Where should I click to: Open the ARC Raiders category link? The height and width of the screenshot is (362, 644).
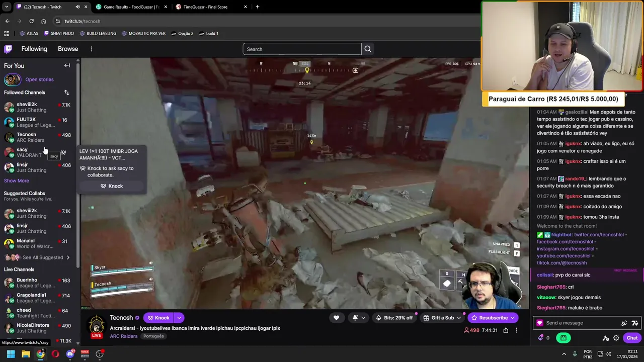pyautogui.click(x=124, y=336)
